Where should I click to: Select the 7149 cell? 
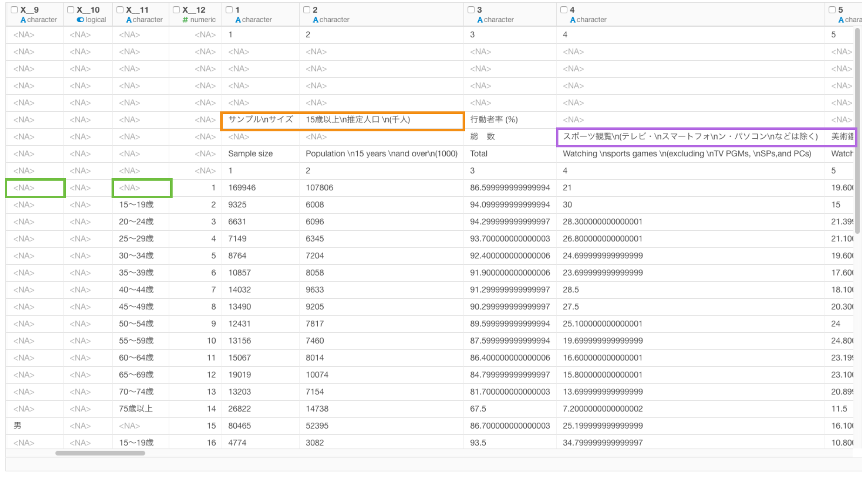click(x=261, y=238)
